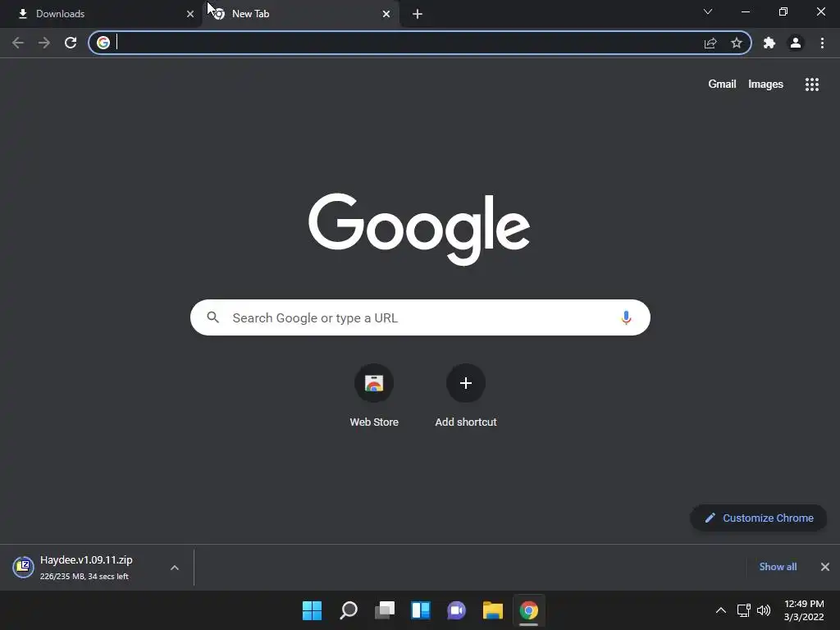
Task: Show all downloads
Action: tap(778, 567)
